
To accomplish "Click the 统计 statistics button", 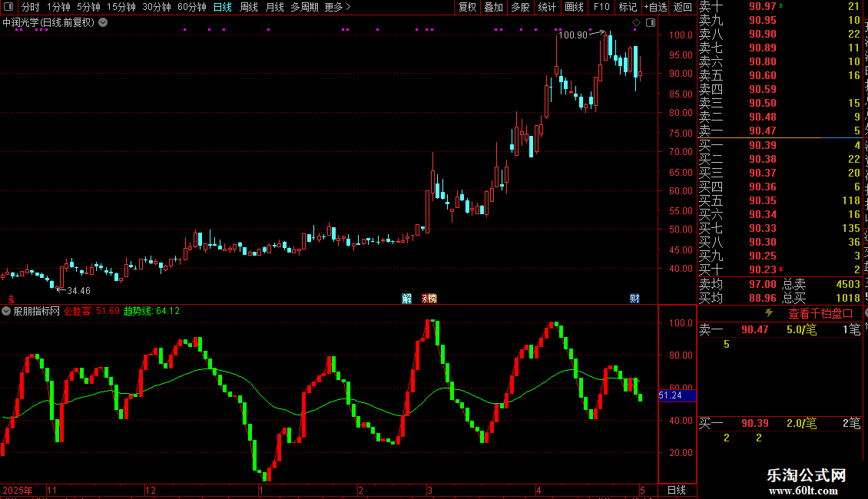I will [547, 7].
